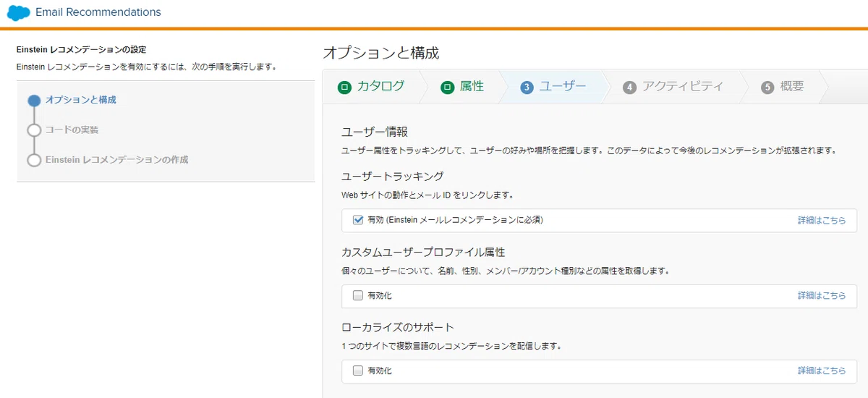Click the green completed icon beside 属性

pos(447,87)
